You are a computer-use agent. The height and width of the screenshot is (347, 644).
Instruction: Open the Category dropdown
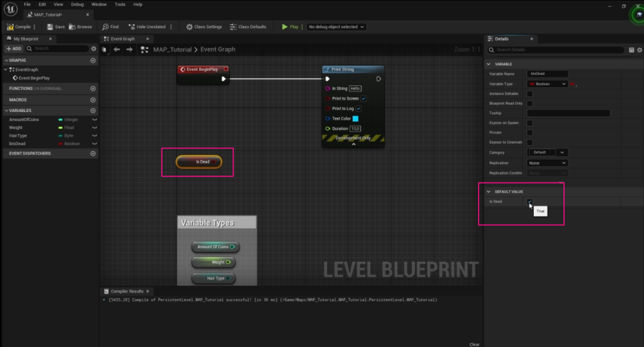(548, 152)
